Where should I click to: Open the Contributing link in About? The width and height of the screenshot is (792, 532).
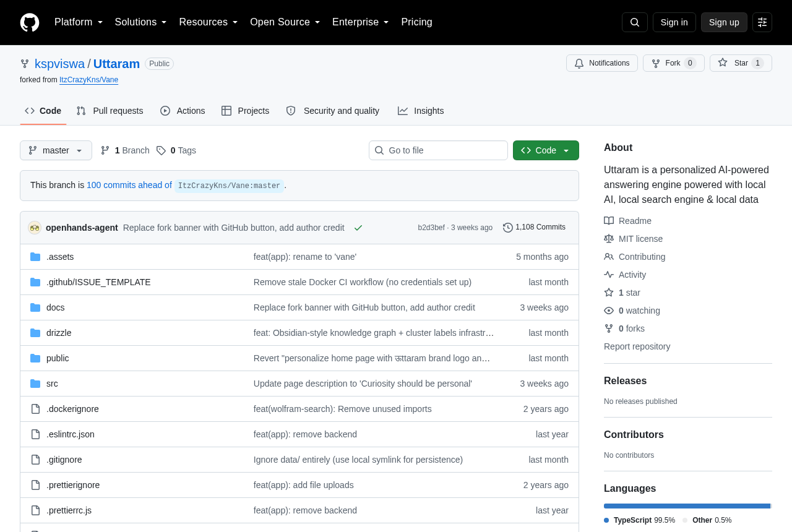click(635, 257)
